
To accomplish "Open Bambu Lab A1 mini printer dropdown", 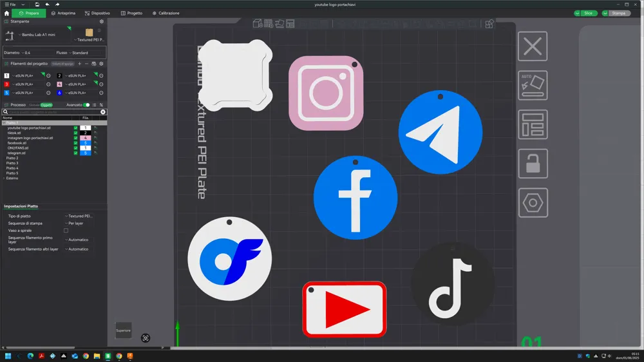I will click(x=38, y=35).
